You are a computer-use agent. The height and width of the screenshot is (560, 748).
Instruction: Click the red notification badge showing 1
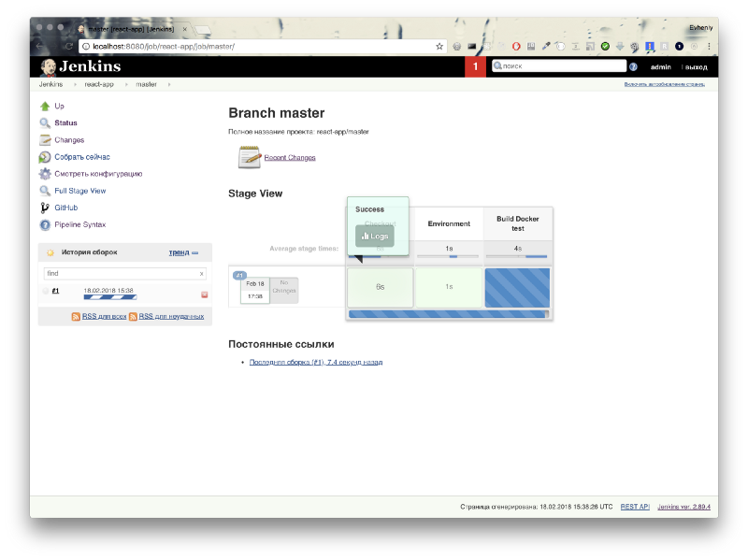[x=475, y=66]
